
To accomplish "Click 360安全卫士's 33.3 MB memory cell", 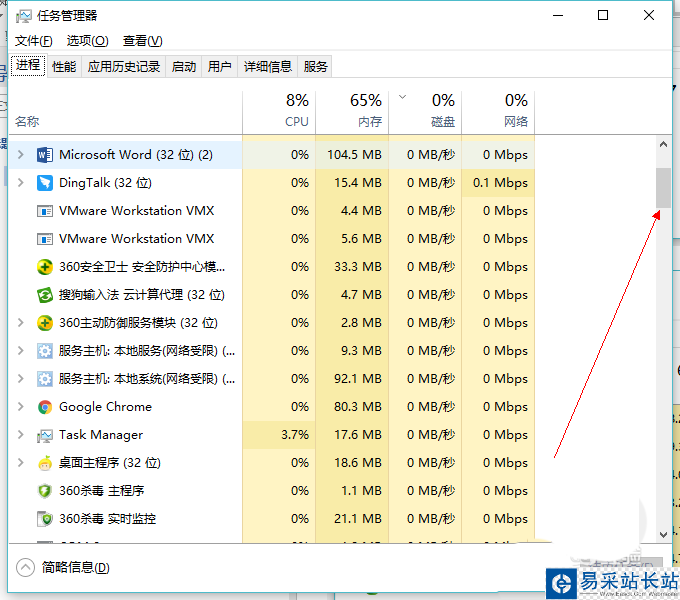I will click(x=352, y=267).
